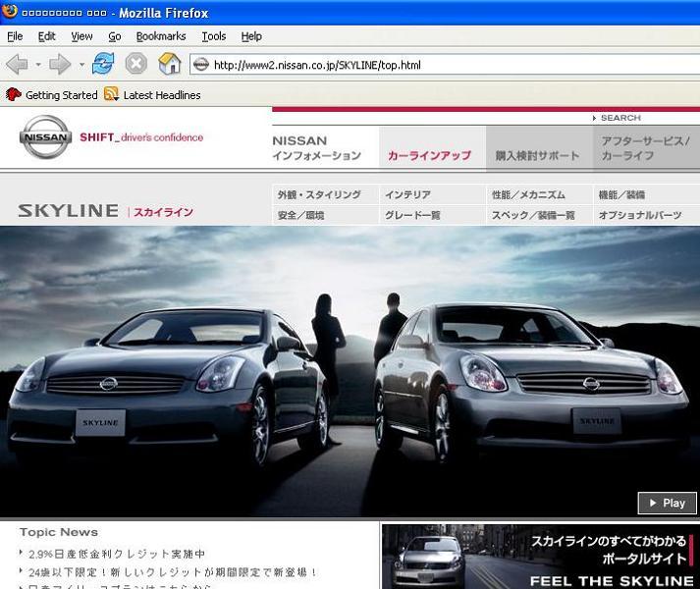
Task: Click the SEARCH link at top
Action: coord(619,118)
